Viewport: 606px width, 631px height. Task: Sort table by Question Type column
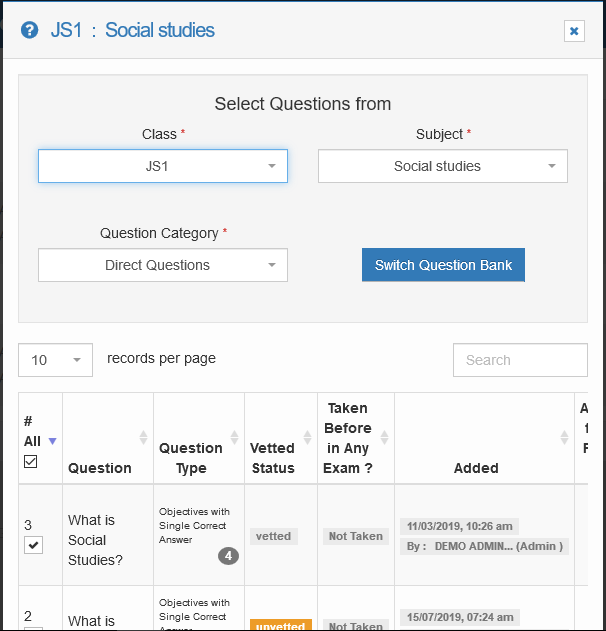[x=234, y=438]
